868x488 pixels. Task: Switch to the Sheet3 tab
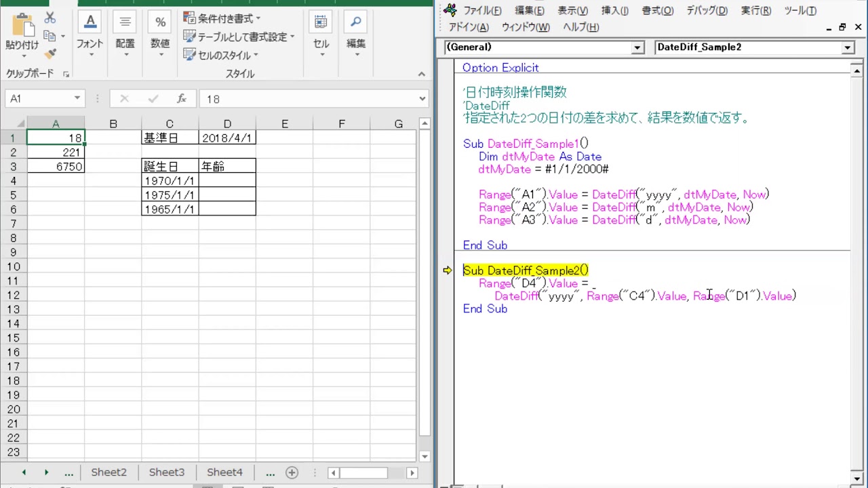pyautogui.click(x=167, y=472)
